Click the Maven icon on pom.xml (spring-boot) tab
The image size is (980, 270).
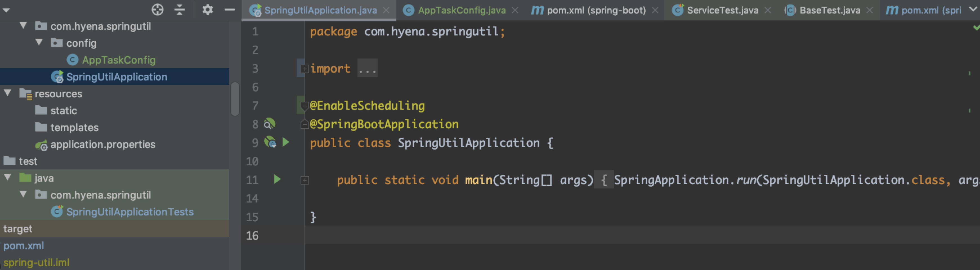tap(537, 10)
